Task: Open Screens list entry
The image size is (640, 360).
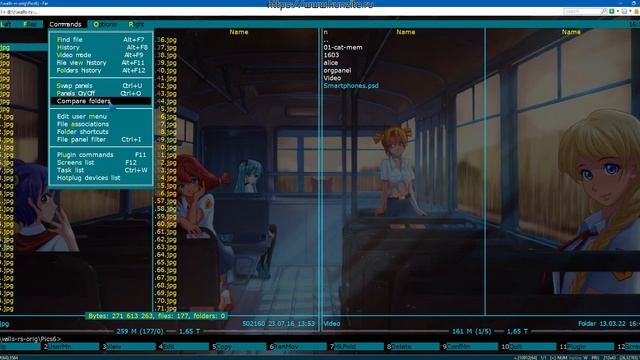Action: pos(101,162)
